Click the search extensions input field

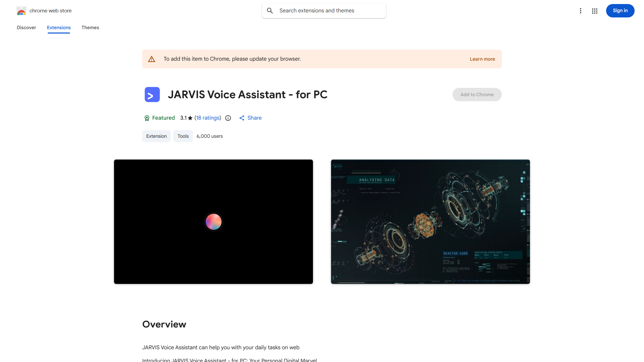[324, 10]
